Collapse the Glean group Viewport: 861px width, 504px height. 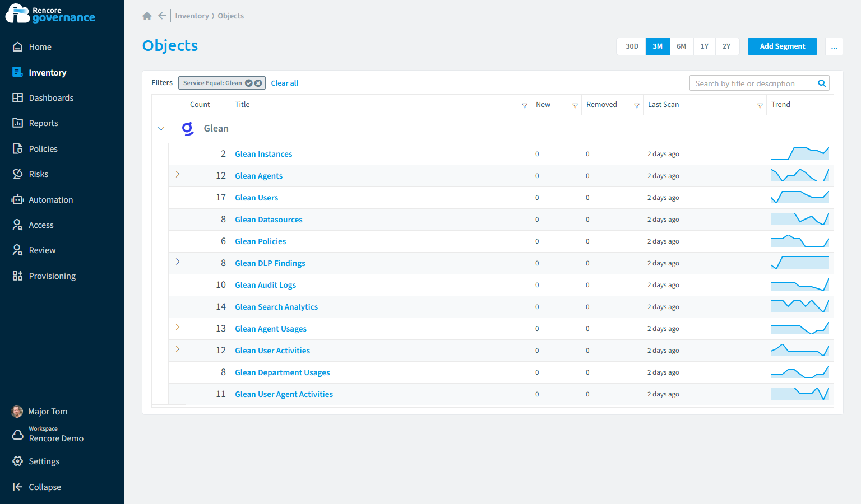click(x=161, y=129)
